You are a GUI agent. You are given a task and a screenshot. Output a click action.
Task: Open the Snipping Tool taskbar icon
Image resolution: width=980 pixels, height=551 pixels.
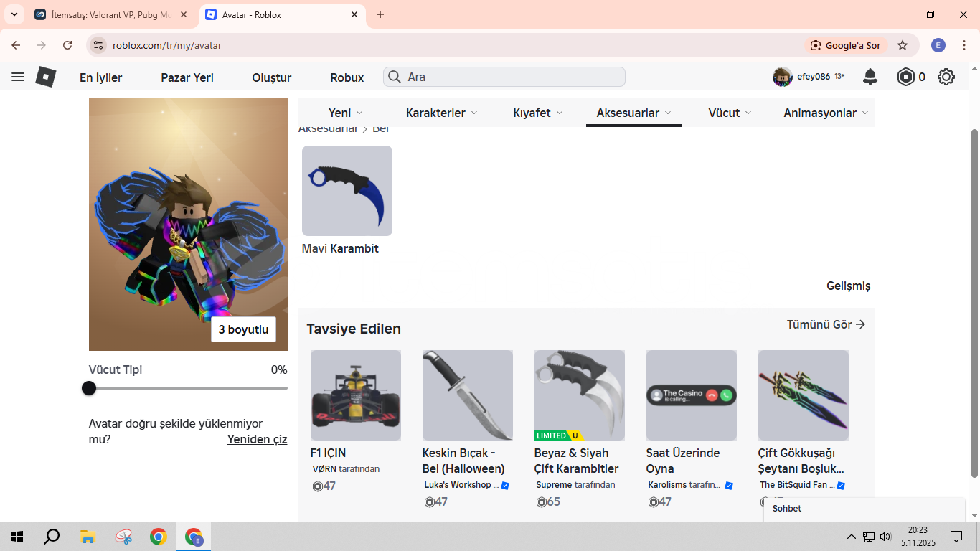click(123, 537)
